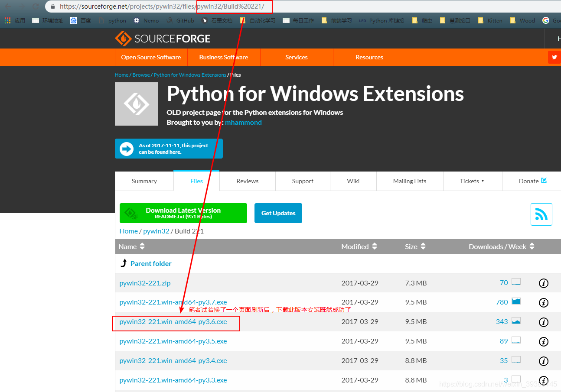Download pywin32-221.win-amd64-py3.7.exe
Viewport: 561px width, 392px height.
pyautogui.click(x=173, y=302)
